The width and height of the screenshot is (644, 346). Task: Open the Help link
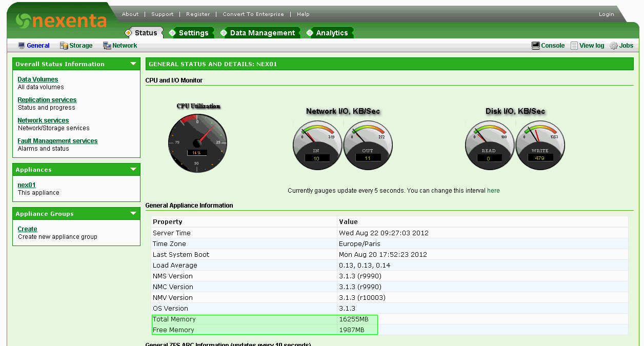(x=303, y=14)
